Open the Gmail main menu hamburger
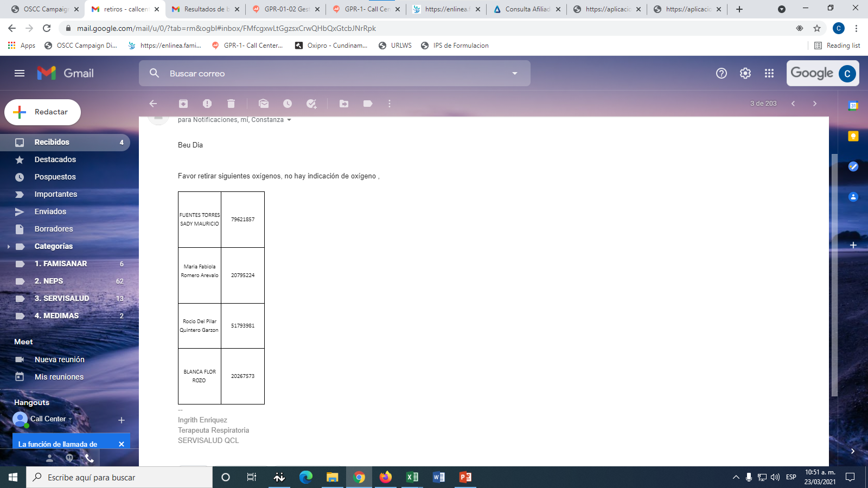 [20, 73]
